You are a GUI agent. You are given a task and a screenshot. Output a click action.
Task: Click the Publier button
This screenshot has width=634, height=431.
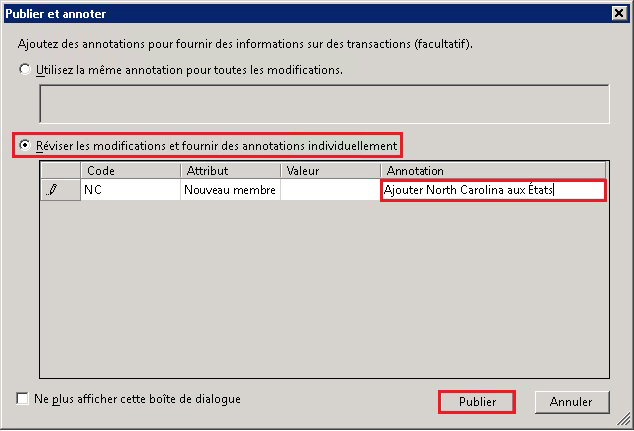[477, 402]
